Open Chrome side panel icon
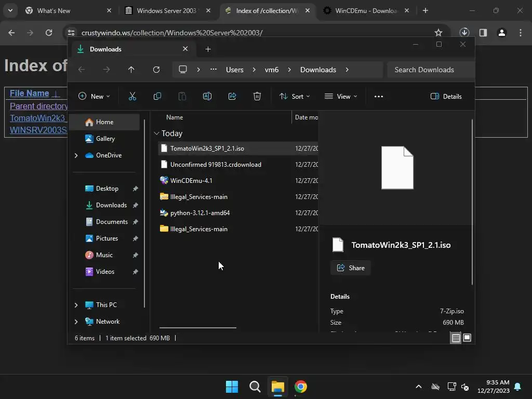 [483, 33]
